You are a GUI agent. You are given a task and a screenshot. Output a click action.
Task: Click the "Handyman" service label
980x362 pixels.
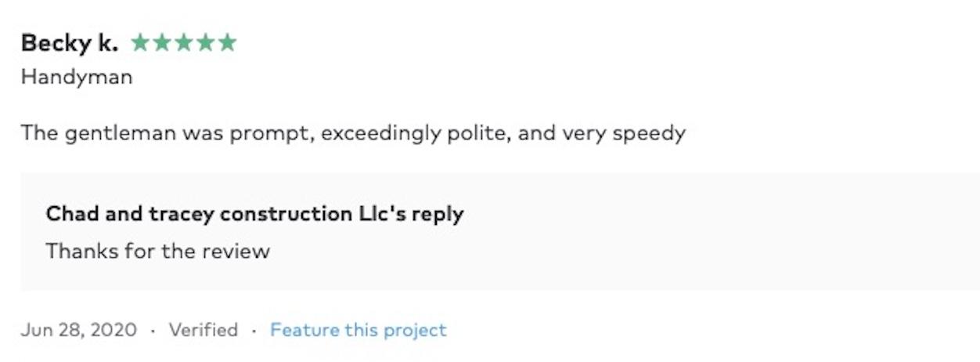(x=76, y=77)
